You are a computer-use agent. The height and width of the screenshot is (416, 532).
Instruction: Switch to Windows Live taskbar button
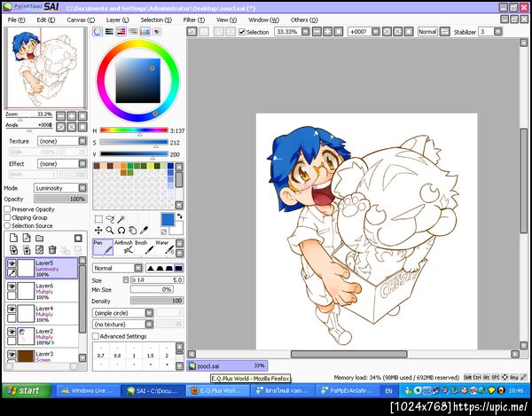[88, 391]
